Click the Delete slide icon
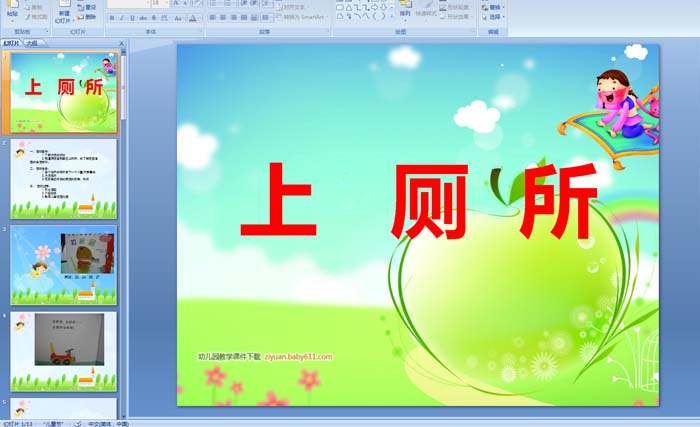The width and height of the screenshot is (700, 427). coord(86,17)
